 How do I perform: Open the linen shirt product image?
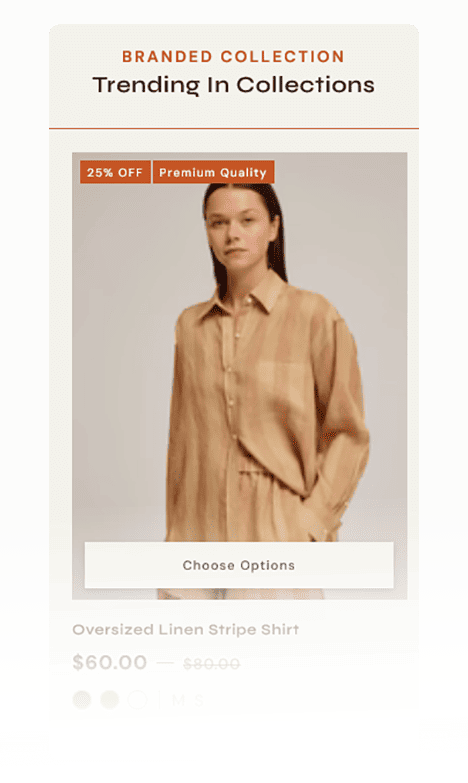pyautogui.click(x=239, y=375)
